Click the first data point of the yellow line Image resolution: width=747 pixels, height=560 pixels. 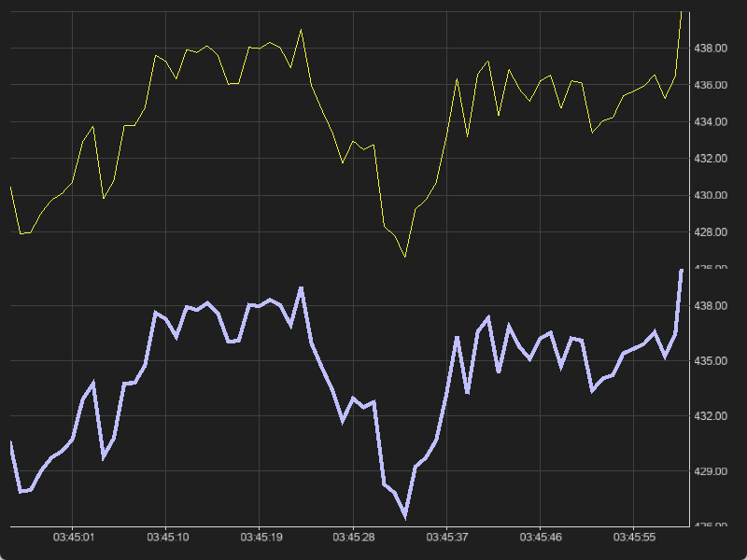[10, 188]
